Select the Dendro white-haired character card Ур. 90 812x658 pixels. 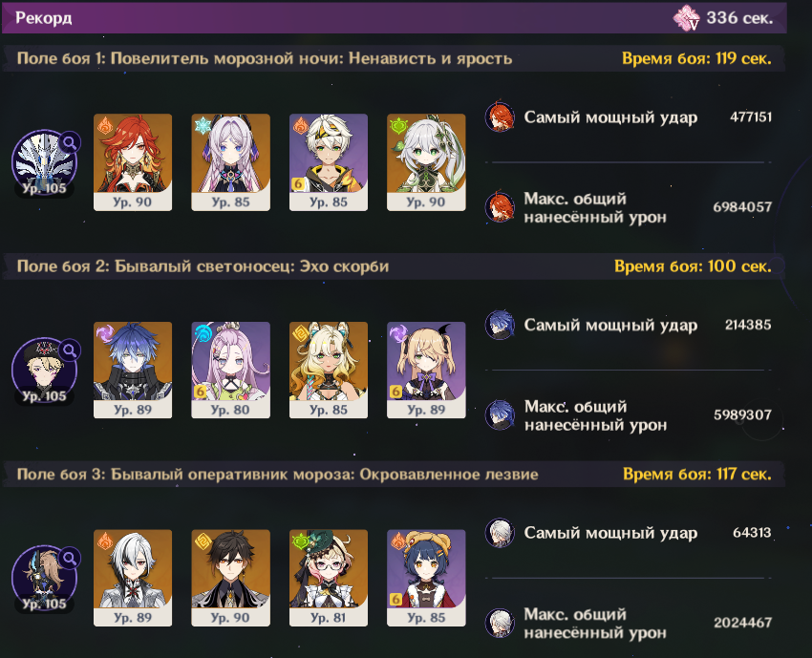coord(426,162)
